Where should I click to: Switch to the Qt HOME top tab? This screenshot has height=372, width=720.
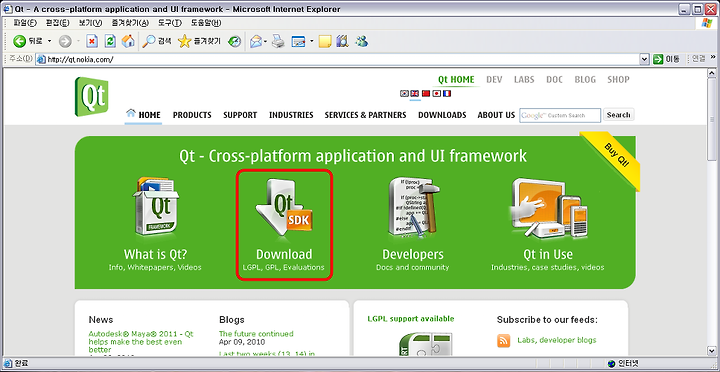pos(456,79)
